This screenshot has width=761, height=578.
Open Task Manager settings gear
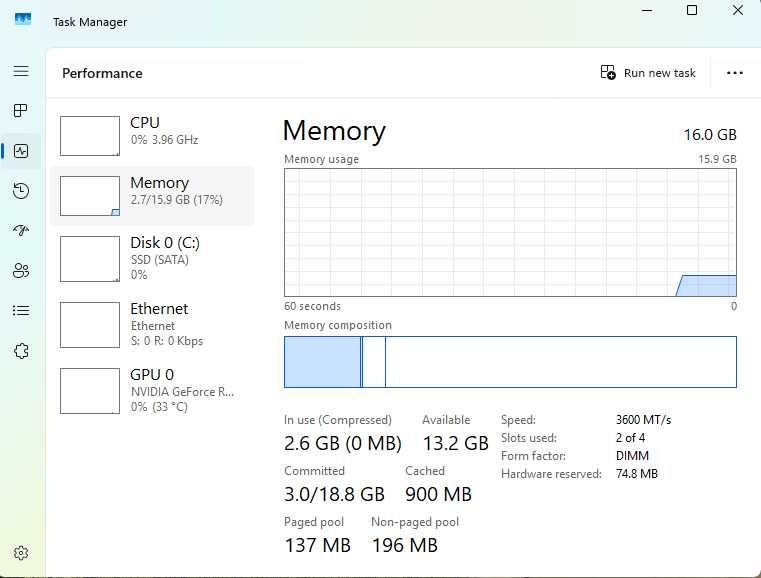tap(21, 553)
